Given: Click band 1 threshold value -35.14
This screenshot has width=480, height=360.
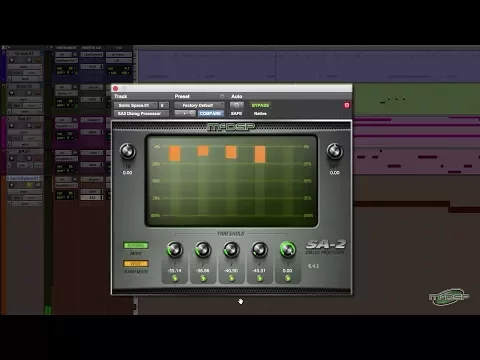Looking at the screenshot, I should 175,271.
